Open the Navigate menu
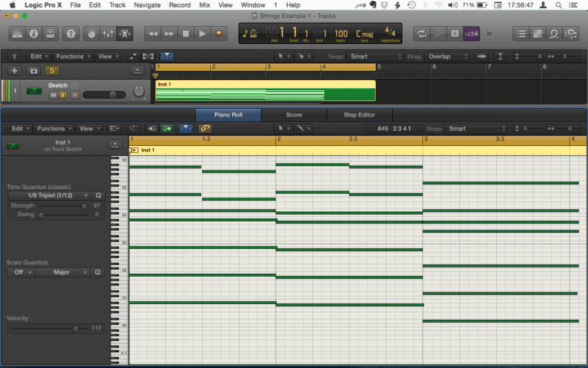 point(148,5)
